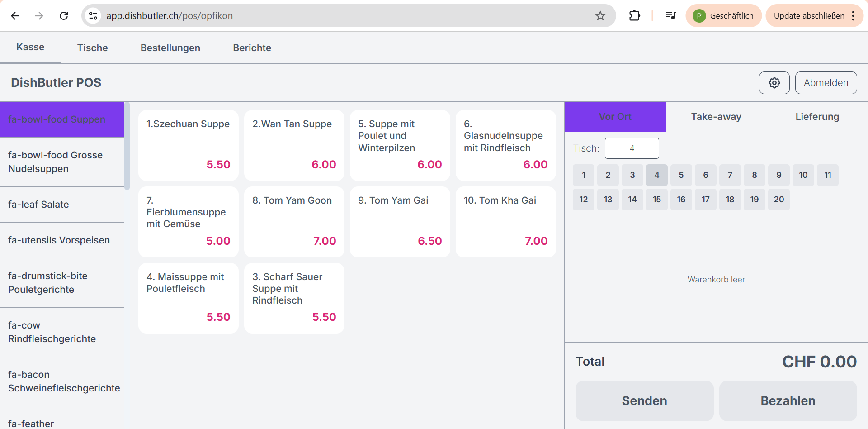Viewport: 868px width, 429px height.
Task: Choose table 18
Action: coord(730,200)
